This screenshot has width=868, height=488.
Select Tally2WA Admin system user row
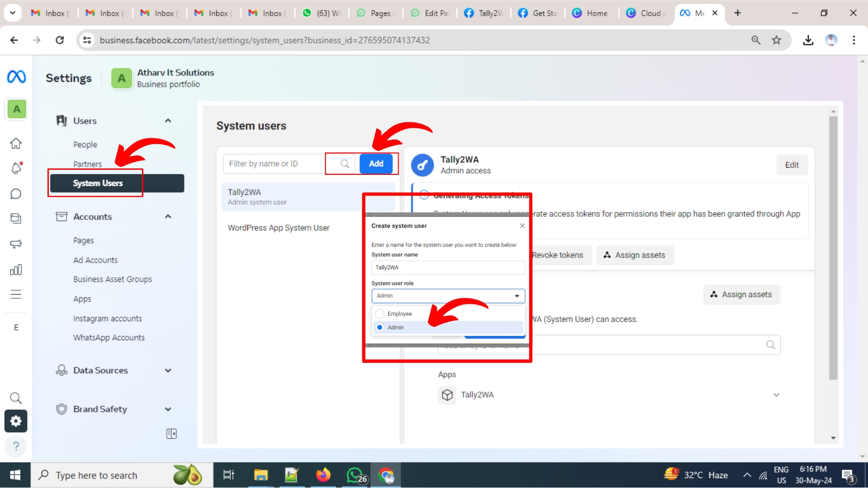point(308,197)
